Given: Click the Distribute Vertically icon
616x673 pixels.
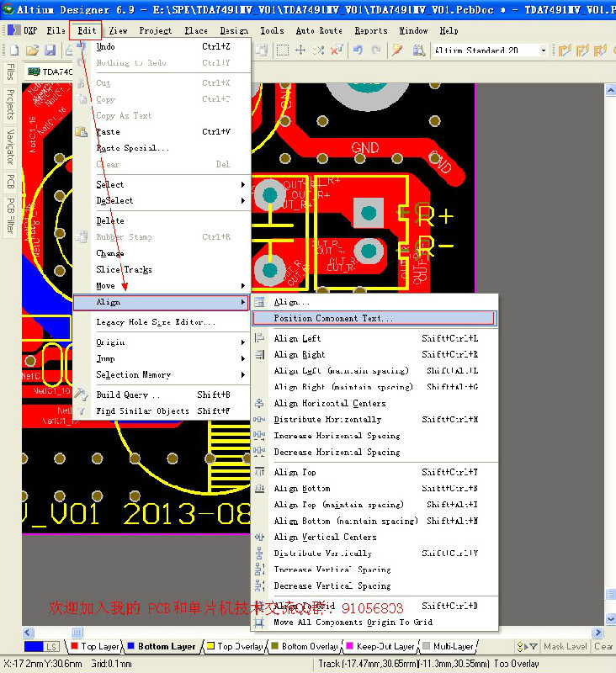Looking at the screenshot, I should 259,554.
